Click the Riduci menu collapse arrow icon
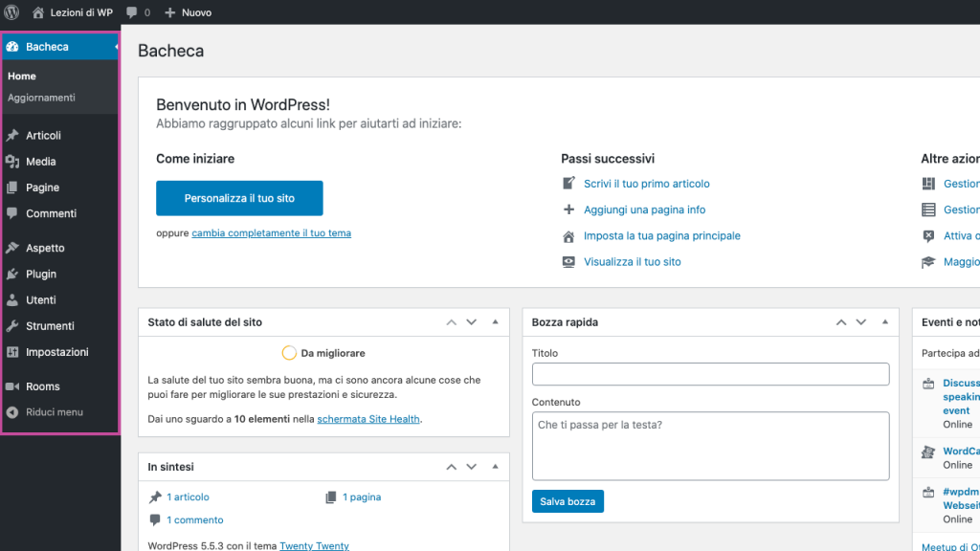 click(12, 412)
